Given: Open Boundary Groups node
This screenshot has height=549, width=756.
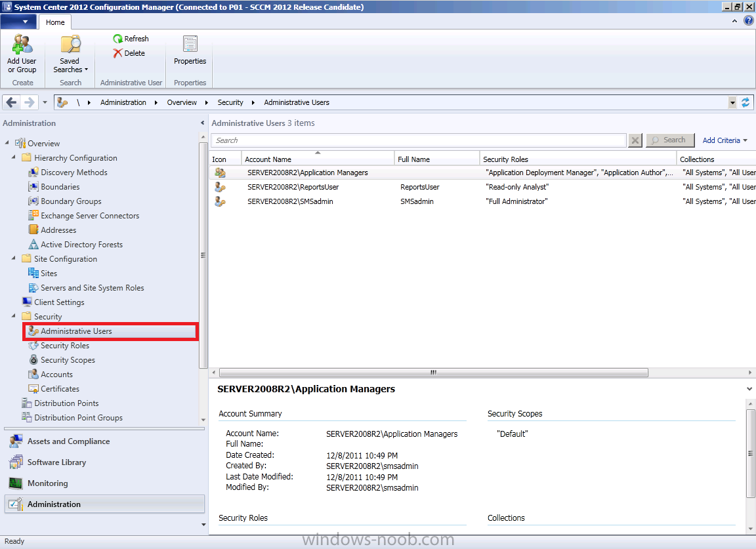Looking at the screenshot, I should pyautogui.click(x=64, y=201).
